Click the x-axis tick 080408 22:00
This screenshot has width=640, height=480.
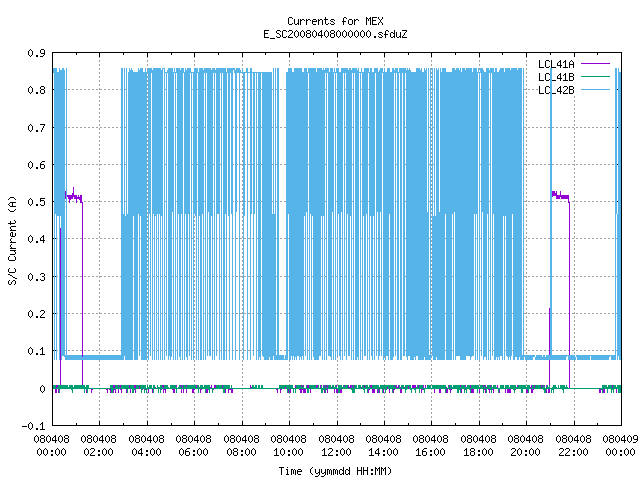tap(573, 445)
